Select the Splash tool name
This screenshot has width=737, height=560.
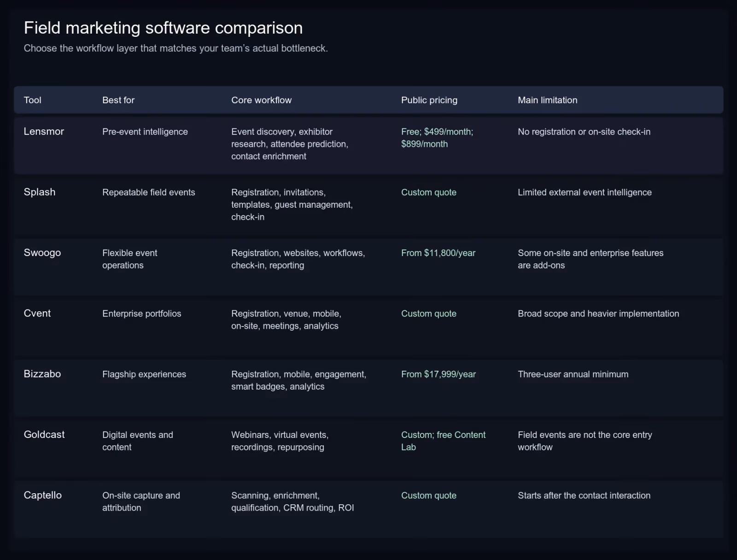coord(40,192)
